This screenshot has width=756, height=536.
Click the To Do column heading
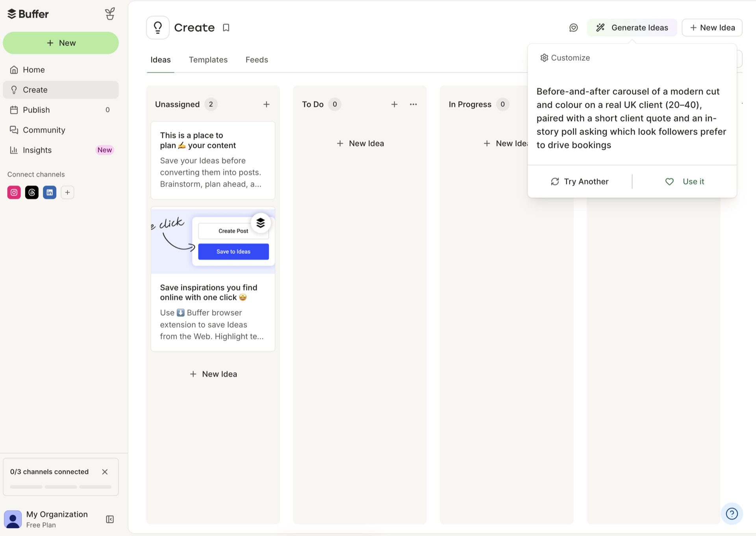tap(313, 104)
